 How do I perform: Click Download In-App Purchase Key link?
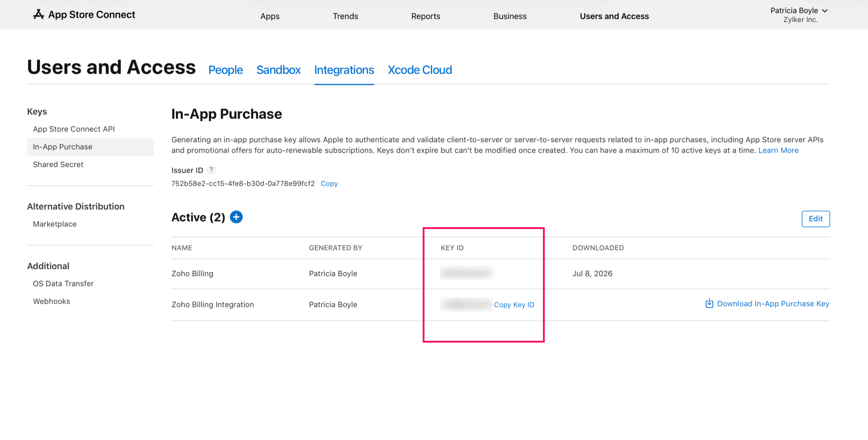pyautogui.click(x=773, y=303)
